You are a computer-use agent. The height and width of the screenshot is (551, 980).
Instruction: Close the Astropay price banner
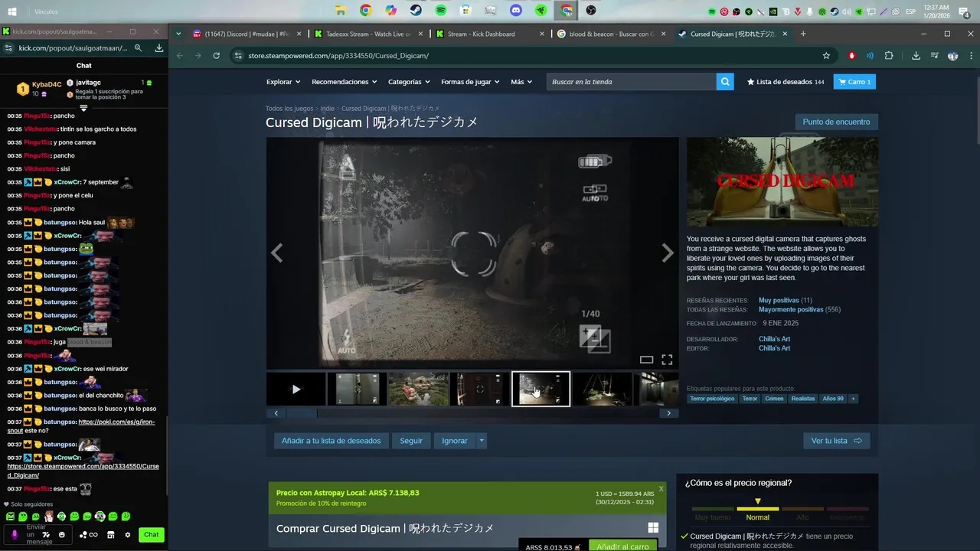(x=661, y=488)
